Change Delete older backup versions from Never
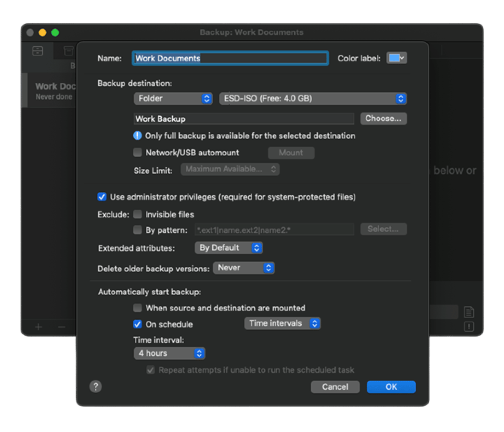Screen dimensions: 504x432 click(x=244, y=268)
